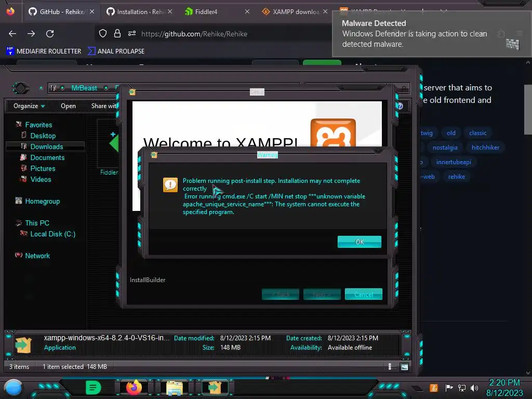This screenshot has width=532, height=399.
Task: Click the warning exclamation icon in the dialog
Action: click(170, 185)
